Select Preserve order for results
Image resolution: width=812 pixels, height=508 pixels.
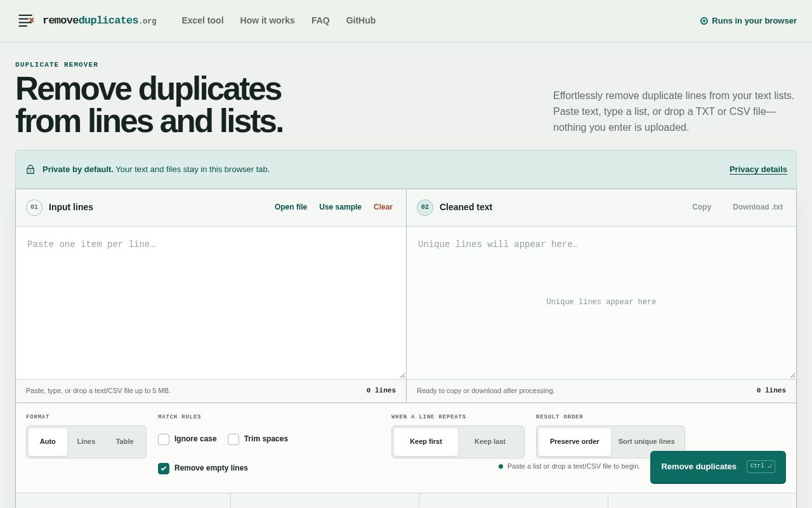coord(575,442)
